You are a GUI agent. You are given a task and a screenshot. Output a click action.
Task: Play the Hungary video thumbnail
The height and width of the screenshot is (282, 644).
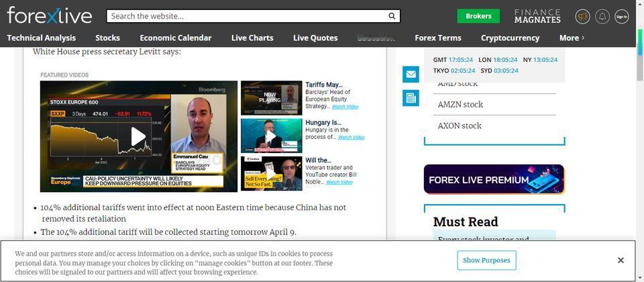point(271,136)
